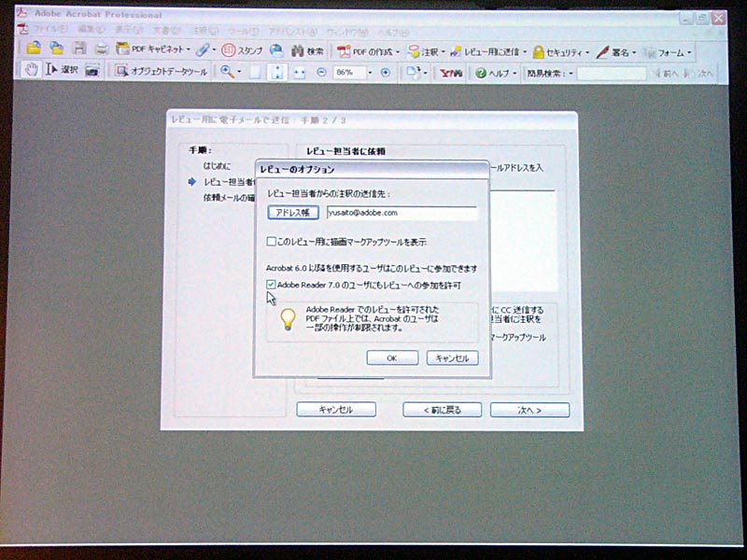Click the Print icon in toolbar
The width and height of the screenshot is (747, 560).
point(102,49)
